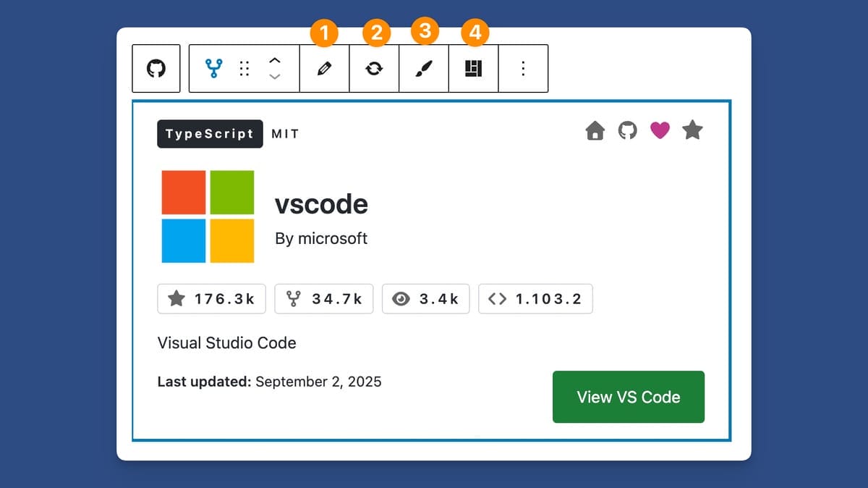Image resolution: width=868 pixels, height=488 pixels.
Task: Click the drag handle dots icon
Action: 244,69
